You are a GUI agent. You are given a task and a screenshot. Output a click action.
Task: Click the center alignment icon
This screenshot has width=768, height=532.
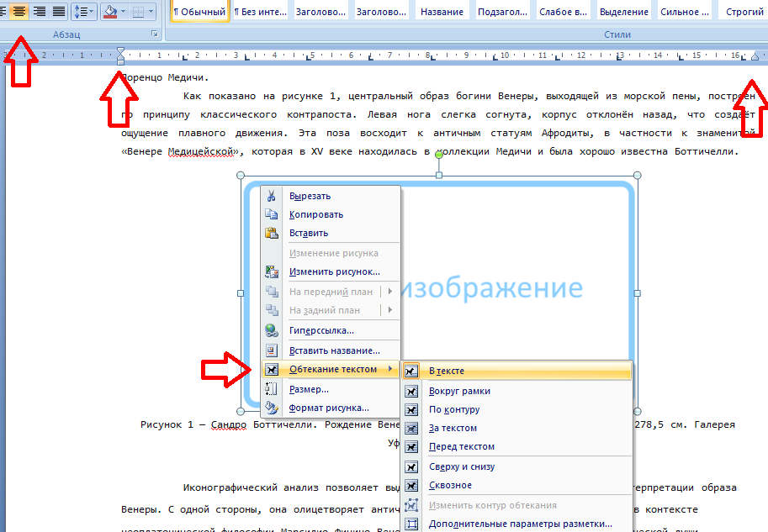(19, 11)
